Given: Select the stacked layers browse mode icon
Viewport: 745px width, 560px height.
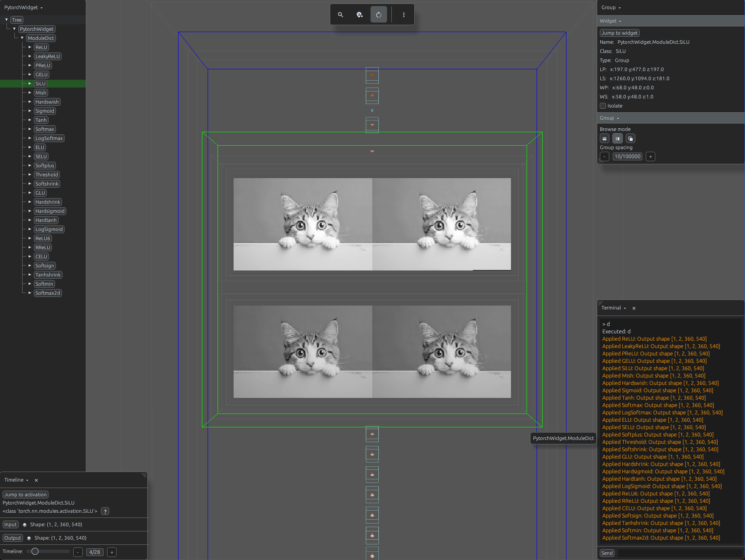Looking at the screenshot, I should click(x=631, y=138).
